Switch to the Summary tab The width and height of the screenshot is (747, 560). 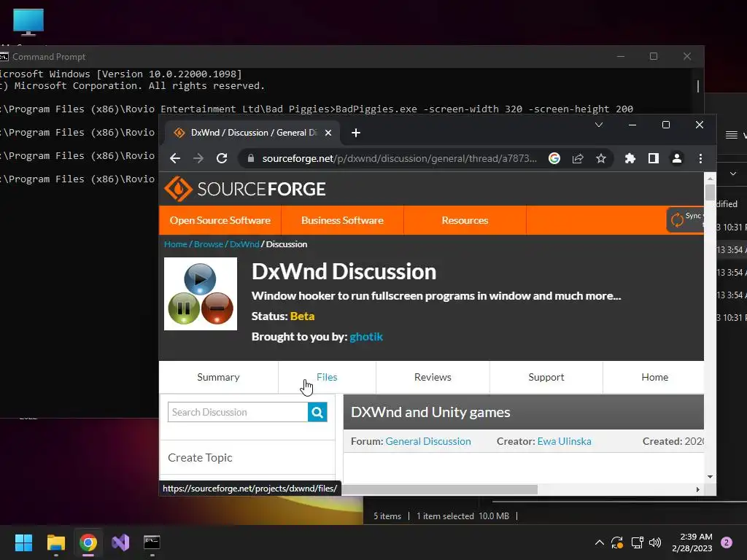click(x=218, y=377)
